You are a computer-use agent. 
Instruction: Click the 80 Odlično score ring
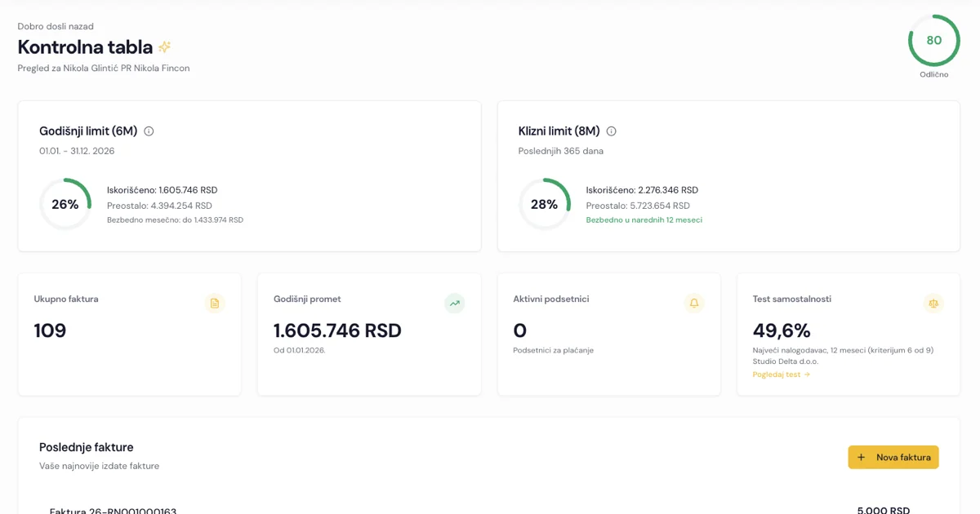point(933,41)
